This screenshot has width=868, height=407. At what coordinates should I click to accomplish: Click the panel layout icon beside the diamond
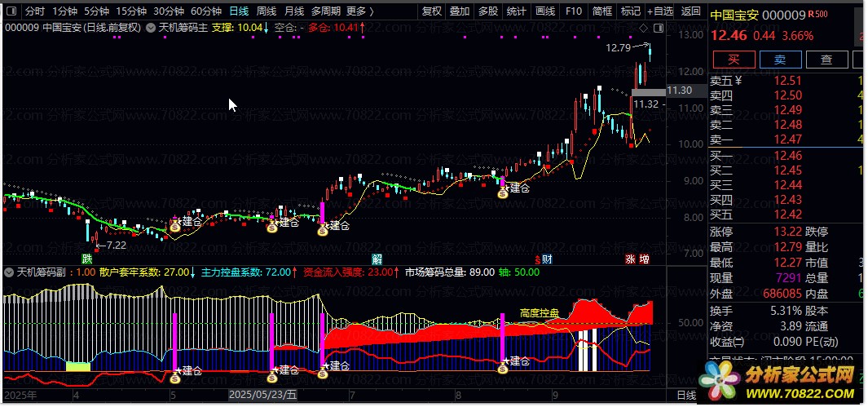point(658,28)
